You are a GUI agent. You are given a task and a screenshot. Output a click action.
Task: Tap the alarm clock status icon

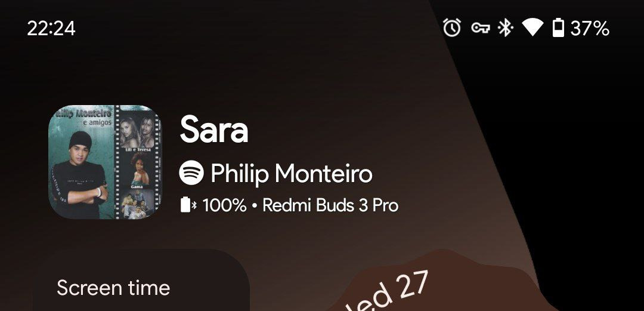[452, 28]
